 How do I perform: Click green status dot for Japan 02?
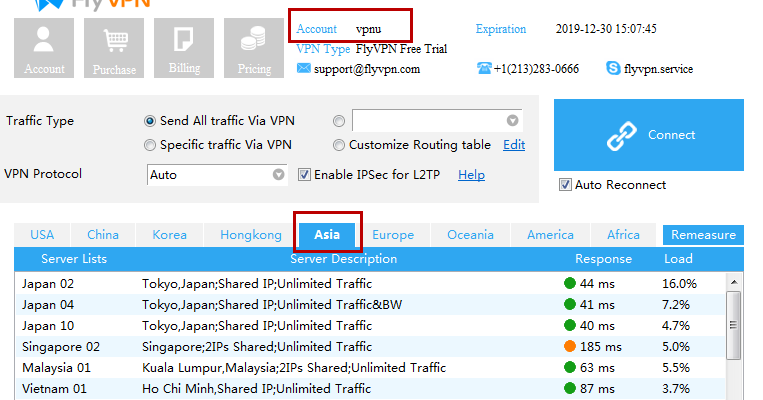click(570, 283)
